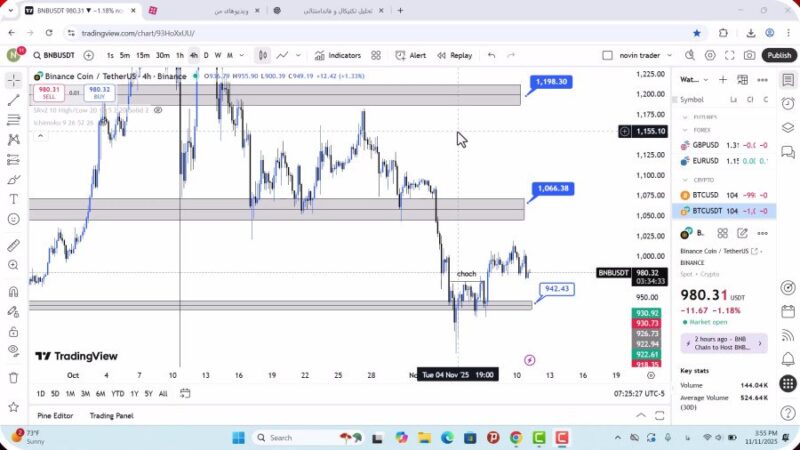The height and width of the screenshot is (450, 800).
Task: Click the Publish button
Action: pos(778,56)
